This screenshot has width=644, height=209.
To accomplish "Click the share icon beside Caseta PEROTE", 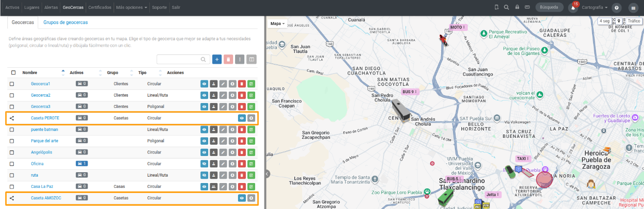I will (x=12, y=118).
